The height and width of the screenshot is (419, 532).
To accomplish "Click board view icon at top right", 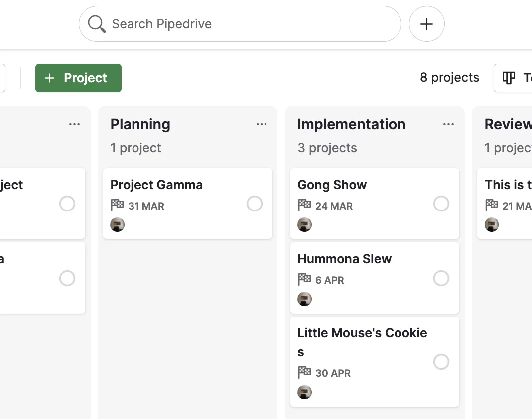I will point(509,78).
